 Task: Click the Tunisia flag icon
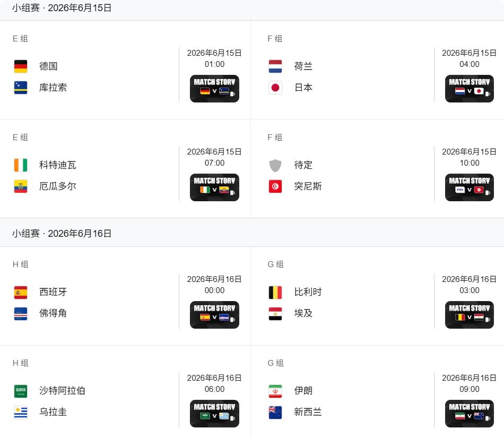[275, 186]
